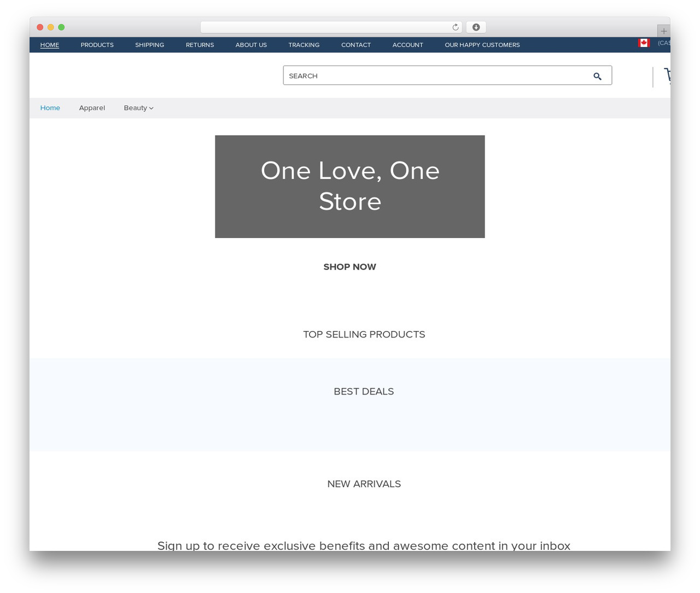Open the PRODUCTS menu item
Viewport: 700px width, 593px height.
[x=97, y=45]
